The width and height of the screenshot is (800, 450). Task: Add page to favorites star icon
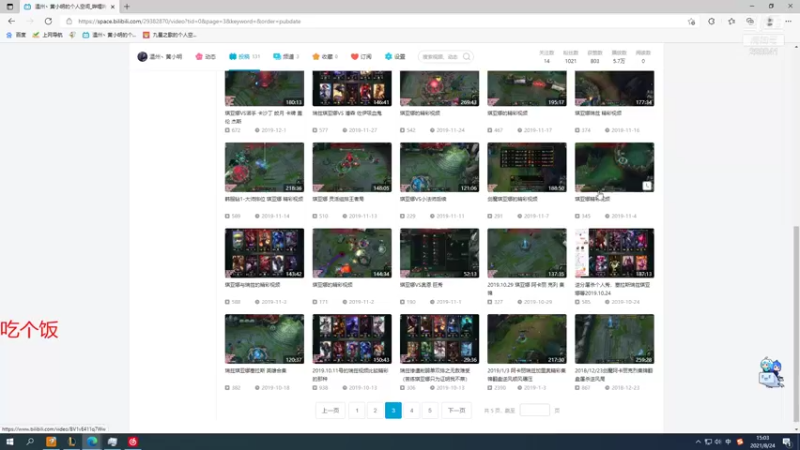coord(691,21)
